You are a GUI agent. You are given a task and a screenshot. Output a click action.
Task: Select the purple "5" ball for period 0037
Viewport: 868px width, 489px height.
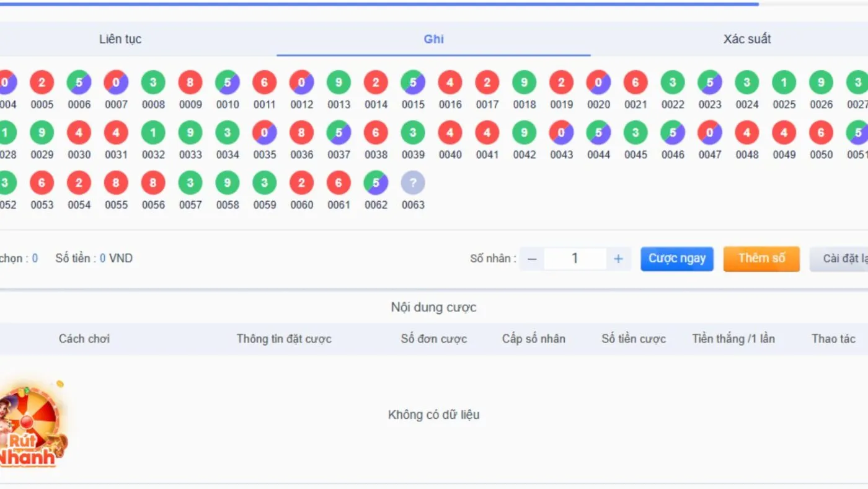[339, 132]
